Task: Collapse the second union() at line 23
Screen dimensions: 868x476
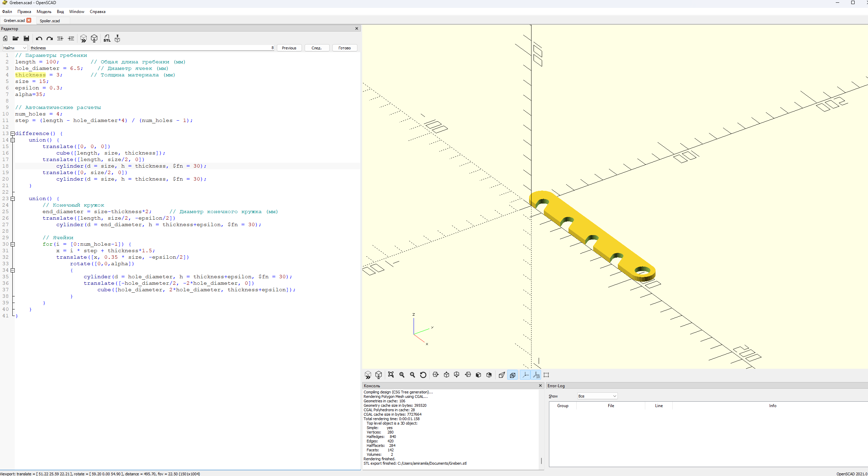Action: 13,199
